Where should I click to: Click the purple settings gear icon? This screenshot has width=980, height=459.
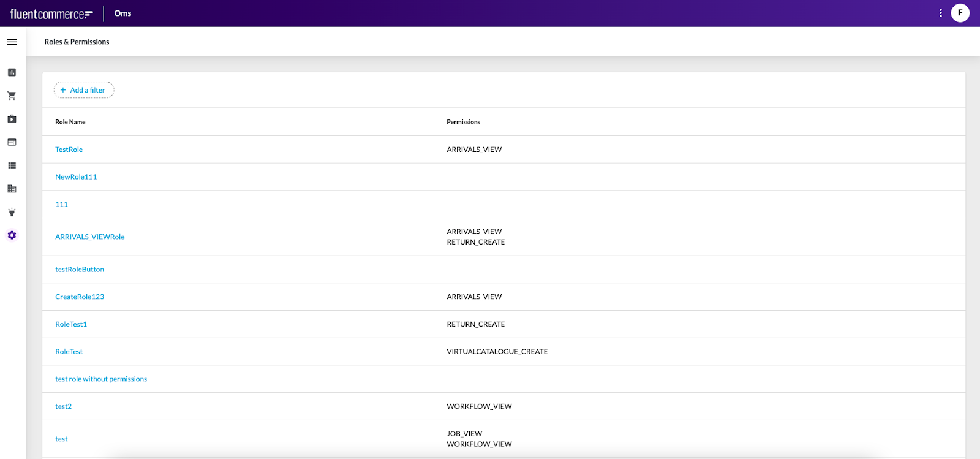12,235
